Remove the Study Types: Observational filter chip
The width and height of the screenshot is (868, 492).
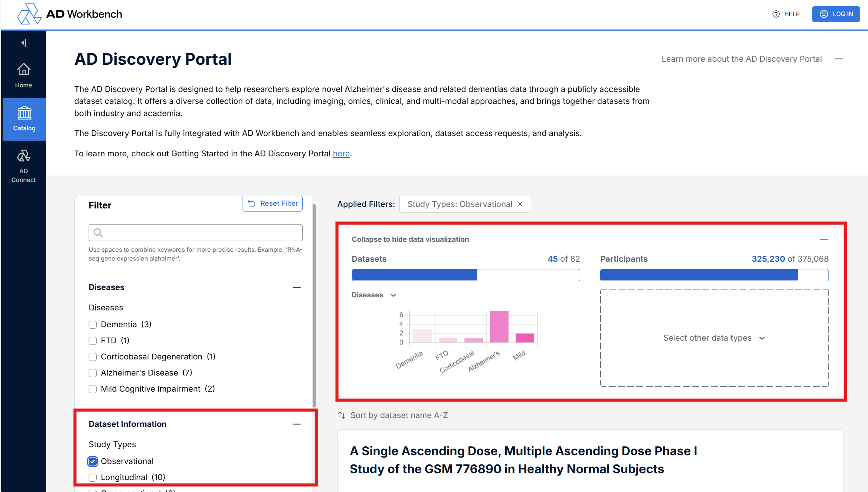pos(520,204)
